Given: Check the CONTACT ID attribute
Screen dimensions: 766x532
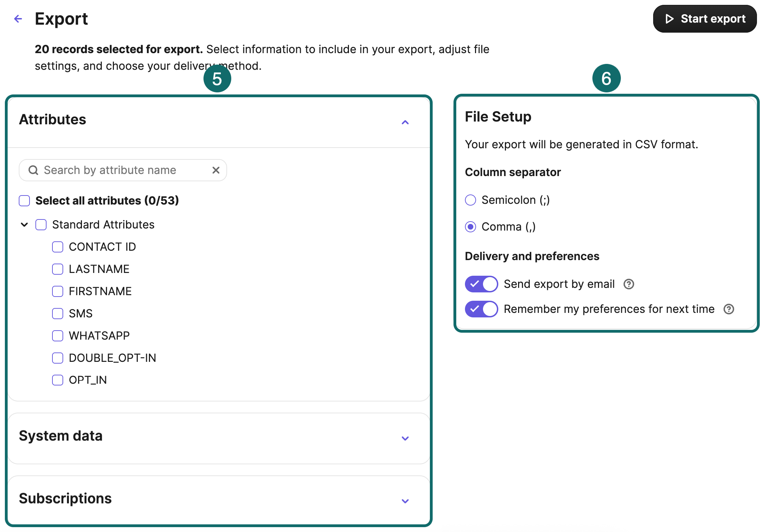Looking at the screenshot, I should tap(57, 247).
